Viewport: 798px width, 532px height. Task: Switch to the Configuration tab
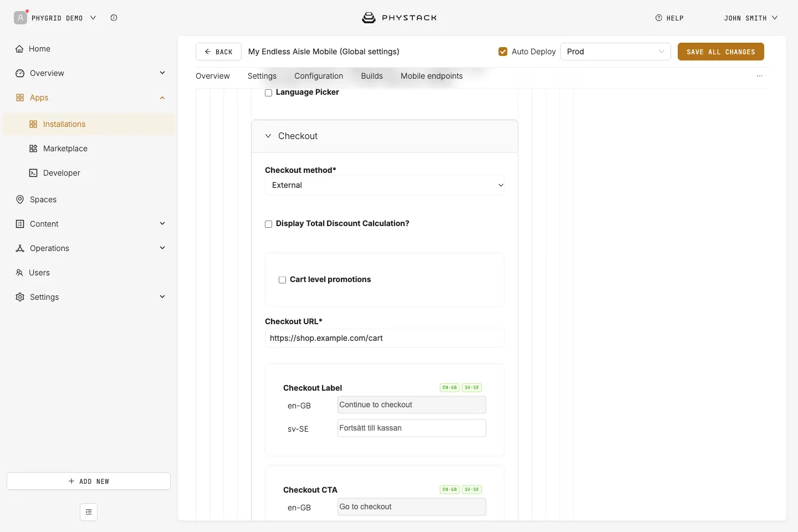tap(319, 76)
